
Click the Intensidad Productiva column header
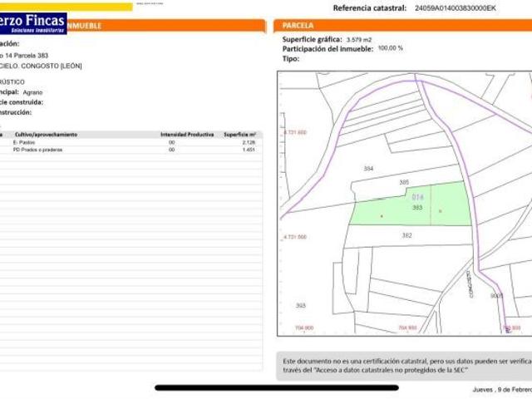point(187,134)
